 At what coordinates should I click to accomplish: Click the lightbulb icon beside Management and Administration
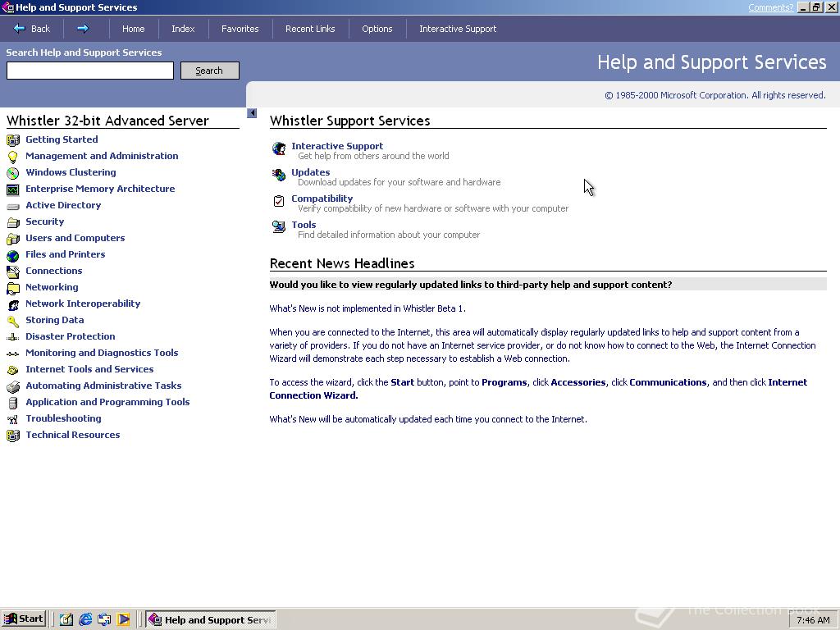point(13,157)
